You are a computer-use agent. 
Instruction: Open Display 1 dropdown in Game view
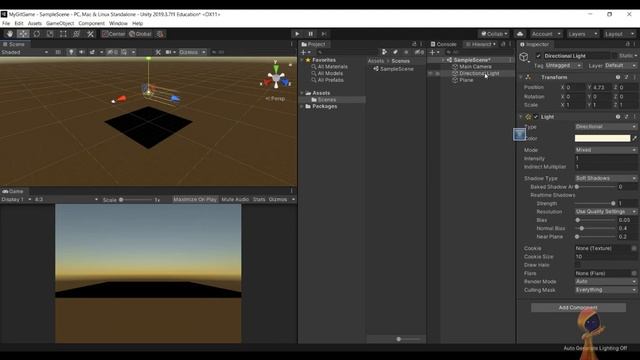[x=16, y=200]
